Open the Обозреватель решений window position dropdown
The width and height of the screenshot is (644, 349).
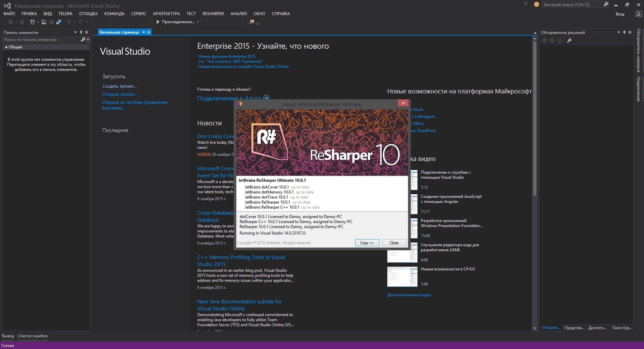click(619, 32)
